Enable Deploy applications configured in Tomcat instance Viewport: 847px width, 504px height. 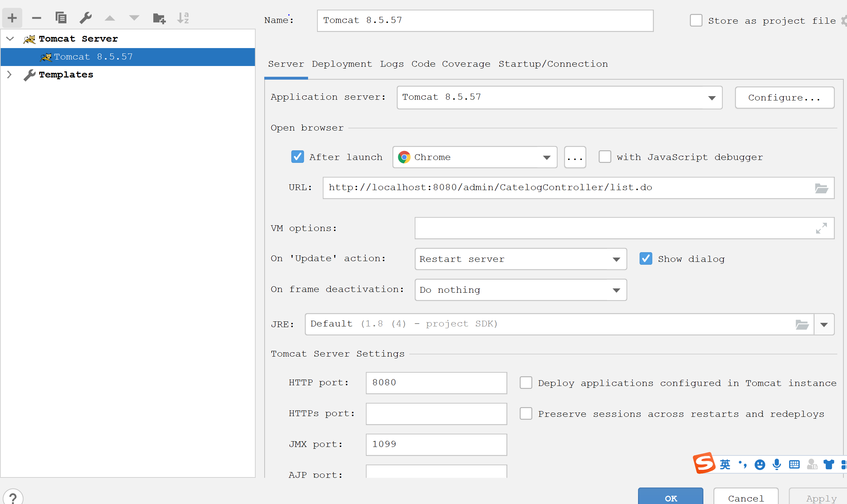[526, 383]
